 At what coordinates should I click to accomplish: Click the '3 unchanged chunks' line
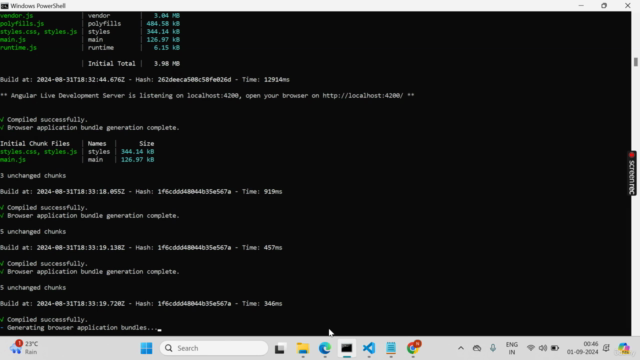coord(33,176)
